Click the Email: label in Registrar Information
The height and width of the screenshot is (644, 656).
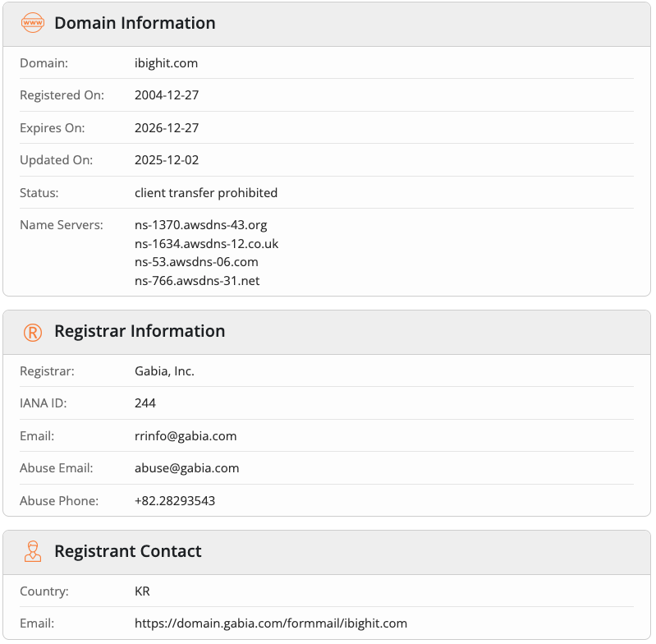click(37, 436)
